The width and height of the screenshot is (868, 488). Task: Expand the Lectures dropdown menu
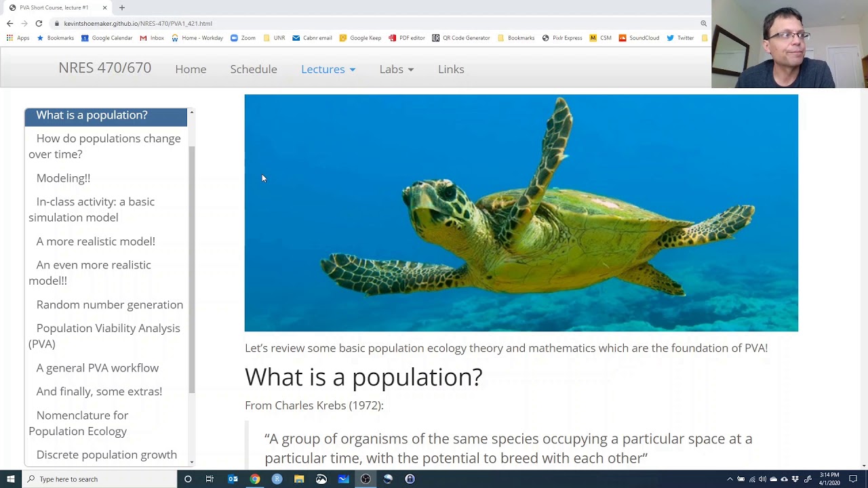tap(328, 69)
